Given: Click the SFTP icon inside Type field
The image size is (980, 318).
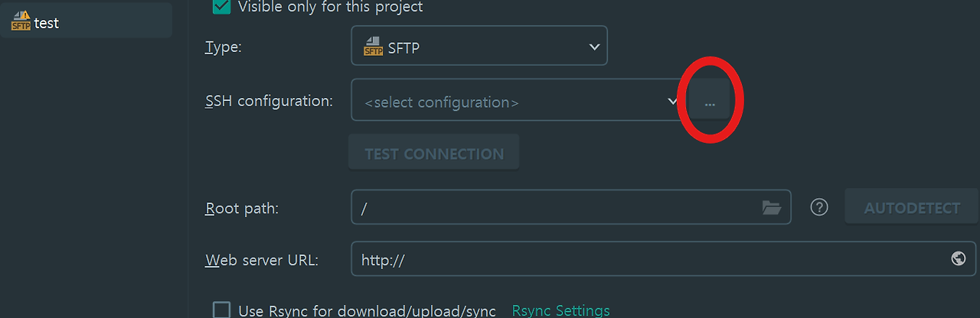Looking at the screenshot, I should coord(373,47).
